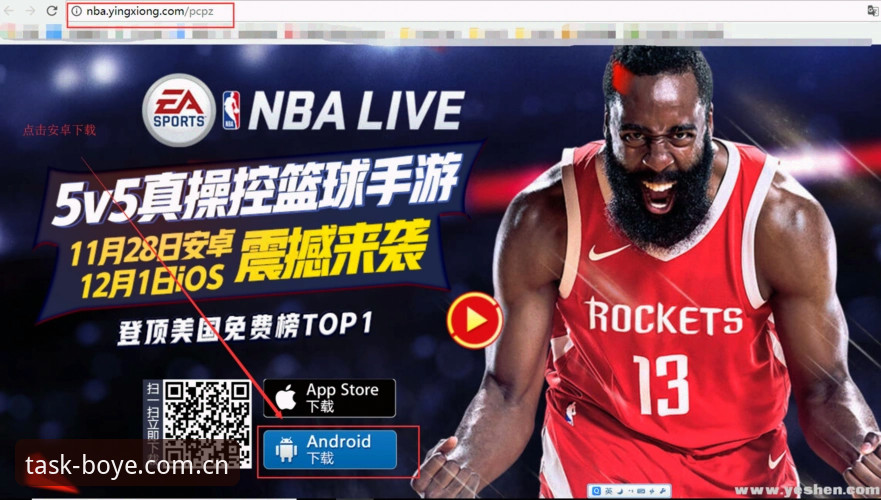Toggle the moon icon on the IME bar
Image resolution: width=881 pixels, height=500 pixels.
[621, 491]
